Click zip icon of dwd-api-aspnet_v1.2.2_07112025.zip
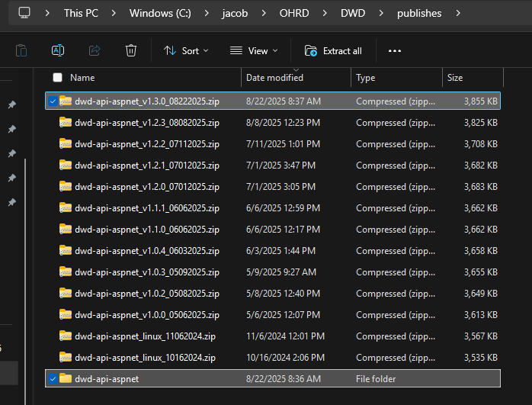The width and height of the screenshot is (532, 405). (66, 143)
